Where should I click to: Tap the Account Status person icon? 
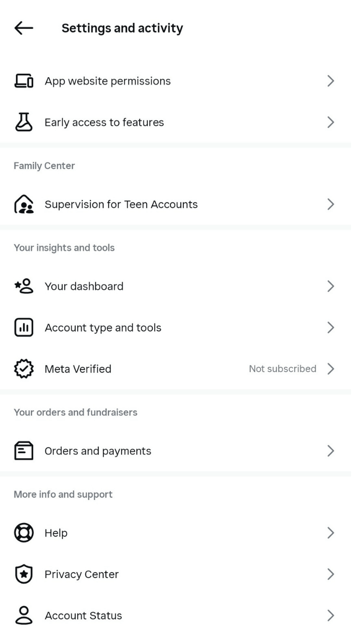[x=24, y=616]
